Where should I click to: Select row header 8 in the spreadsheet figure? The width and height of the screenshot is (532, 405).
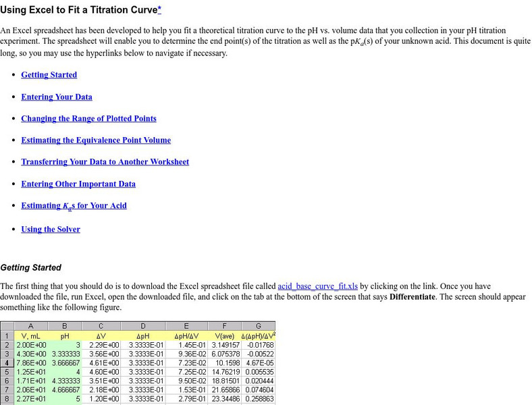click(7, 399)
